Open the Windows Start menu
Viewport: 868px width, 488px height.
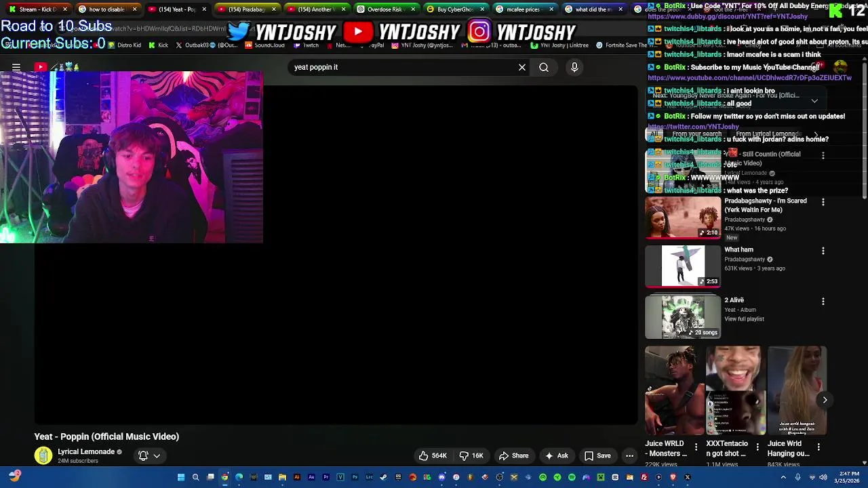(181, 477)
